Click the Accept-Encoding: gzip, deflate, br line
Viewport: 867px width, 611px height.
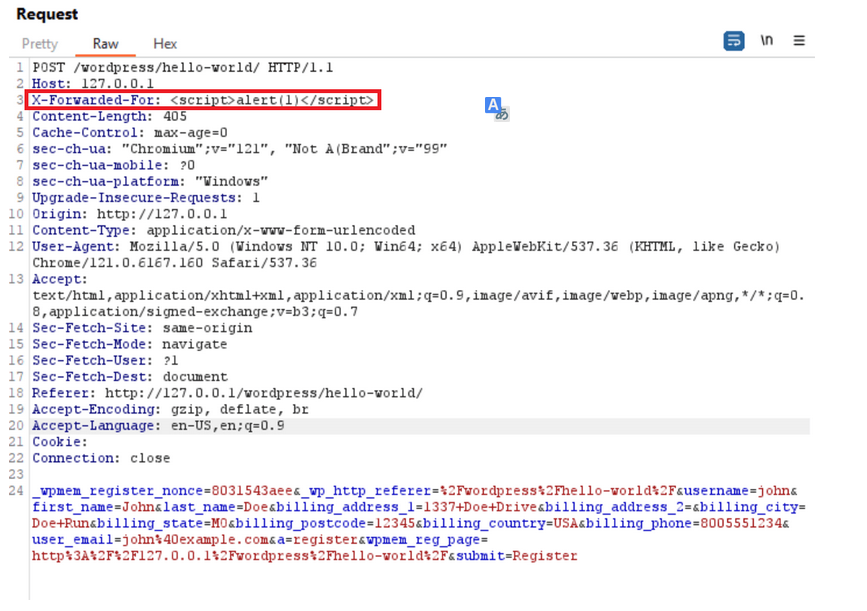(170, 410)
